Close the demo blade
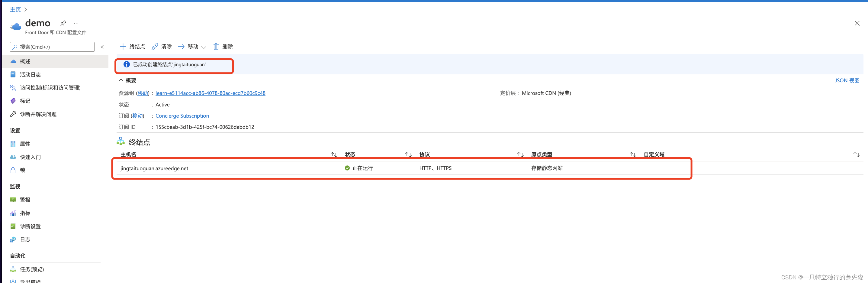The height and width of the screenshot is (283, 868). [x=857, y=23]
